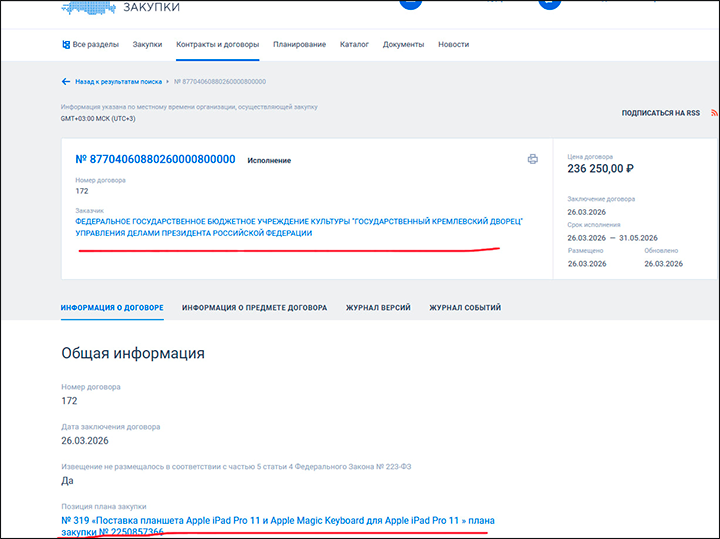The width and height of the screenshot is (720, 539).
Task: Open the 'Документы' navigation item
Action: (x=403, y=44)
